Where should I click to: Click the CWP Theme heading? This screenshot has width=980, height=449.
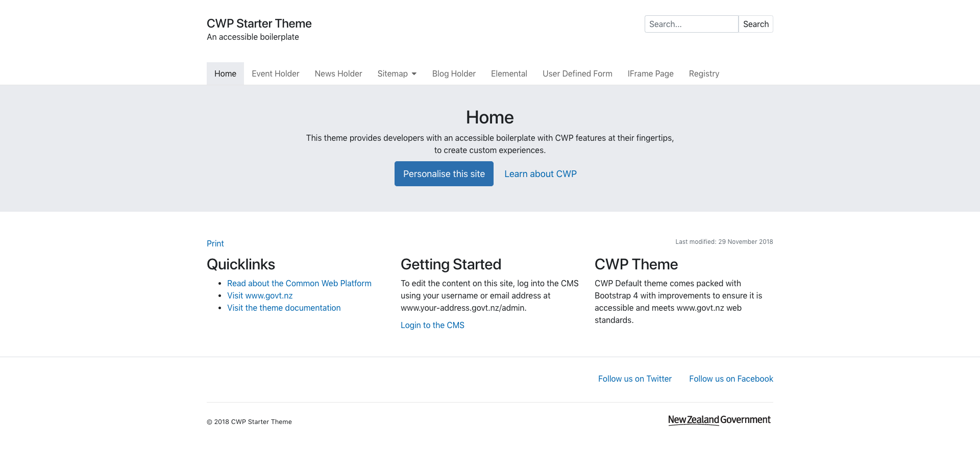pyautogui.click(x=636, y=264)
